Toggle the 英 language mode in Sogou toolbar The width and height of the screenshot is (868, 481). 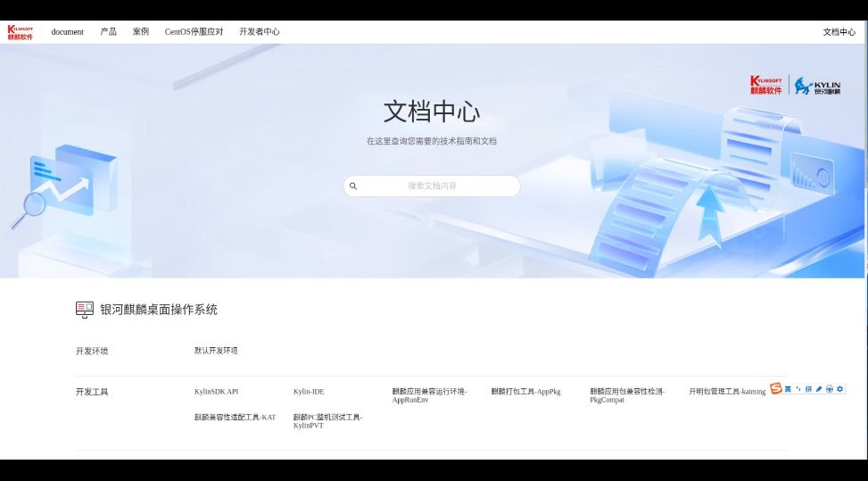(x=788, y=389)
